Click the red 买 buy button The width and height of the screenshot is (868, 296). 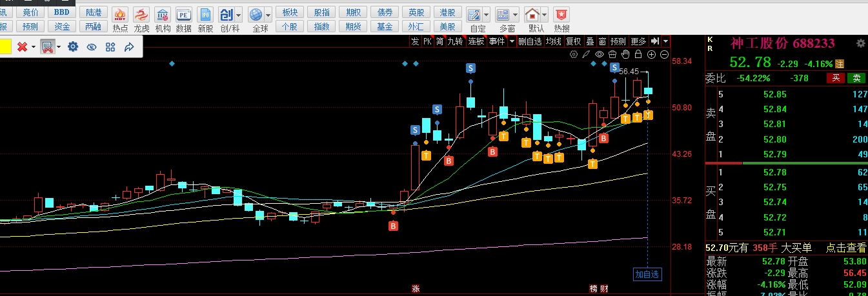[x=836, y=78]
